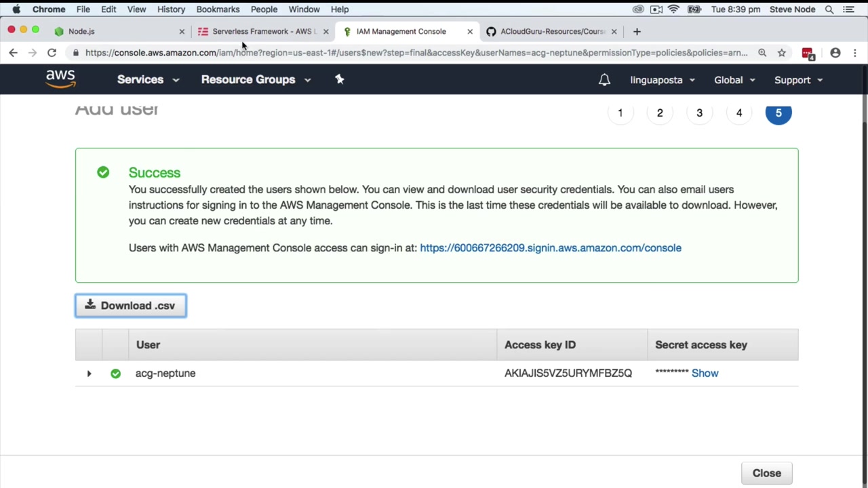This screenshot has height=488, width=868.
Task: Download the credentials .csv file
Action: pyautogui.click(x=131, y=306)
